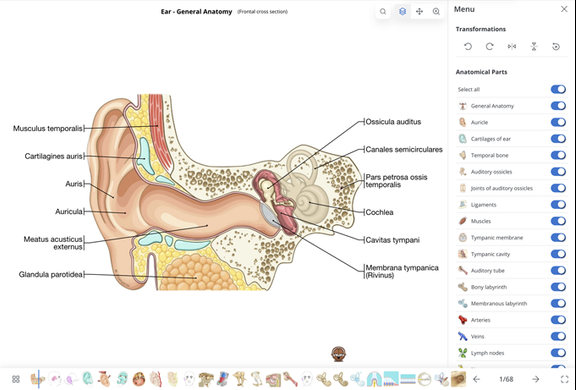Toggle the Lymph nodes switch

558,353
